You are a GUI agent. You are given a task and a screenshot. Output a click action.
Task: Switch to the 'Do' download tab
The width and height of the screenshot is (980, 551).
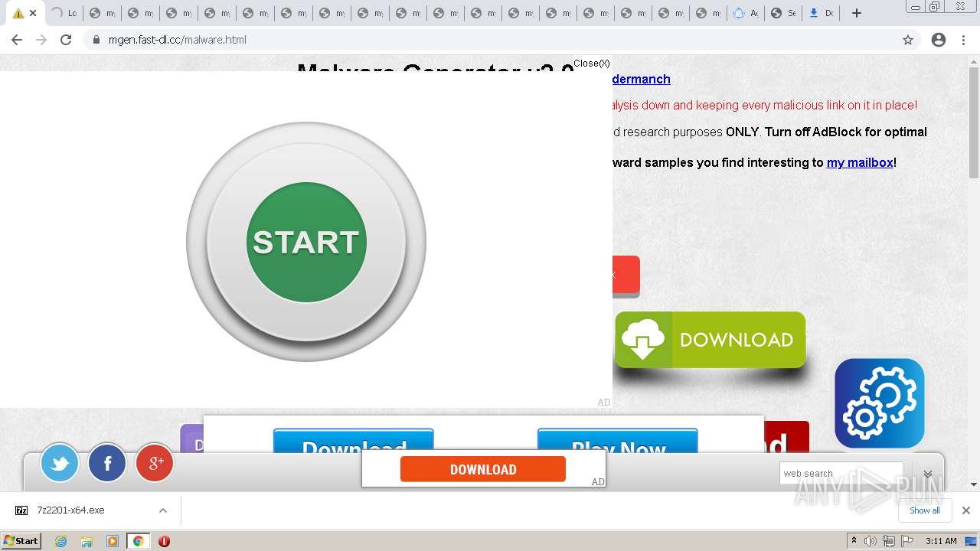point(821,13)
